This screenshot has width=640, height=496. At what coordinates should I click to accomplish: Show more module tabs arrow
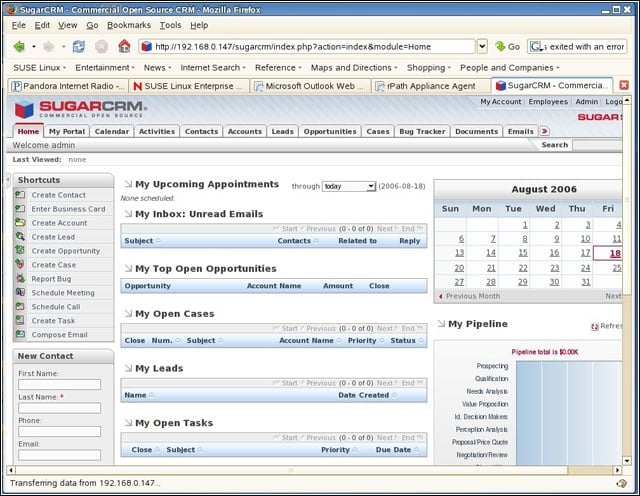[x=544, y=131]
